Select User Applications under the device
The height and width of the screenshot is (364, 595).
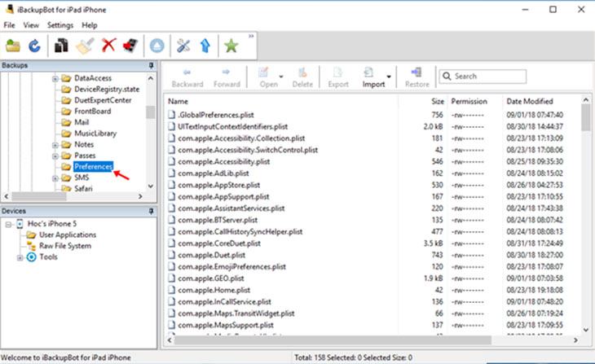(x=68, y=235)
